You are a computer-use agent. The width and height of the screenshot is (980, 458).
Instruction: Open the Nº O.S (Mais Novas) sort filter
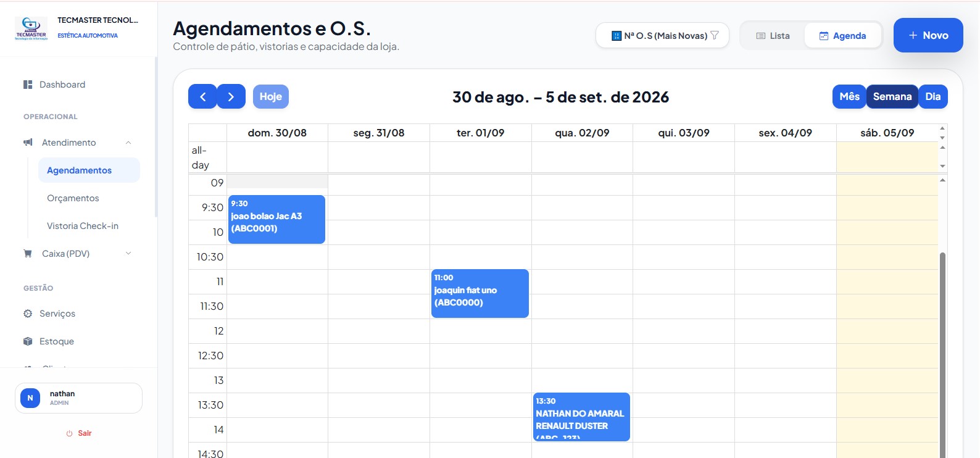tap(662, 36)
